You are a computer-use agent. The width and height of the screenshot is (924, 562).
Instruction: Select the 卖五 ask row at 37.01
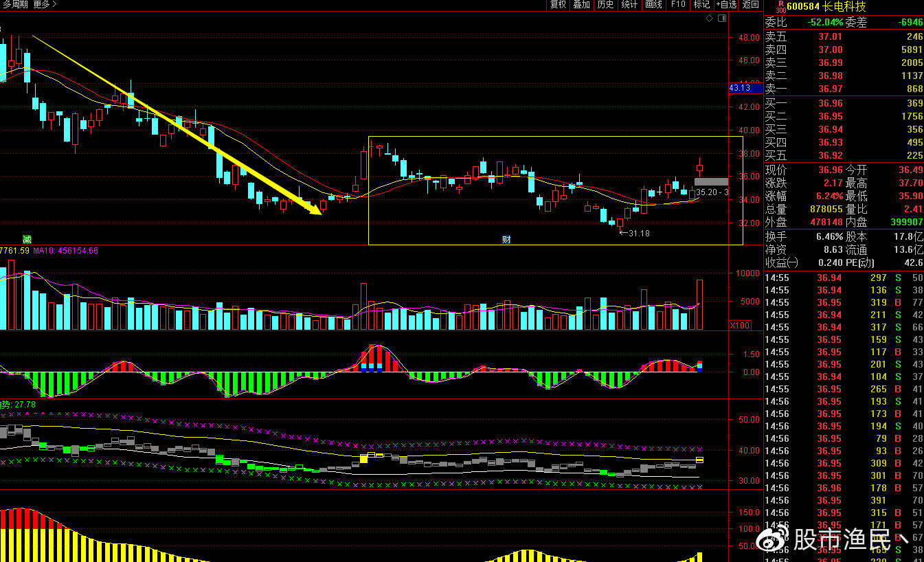(844, 36)
